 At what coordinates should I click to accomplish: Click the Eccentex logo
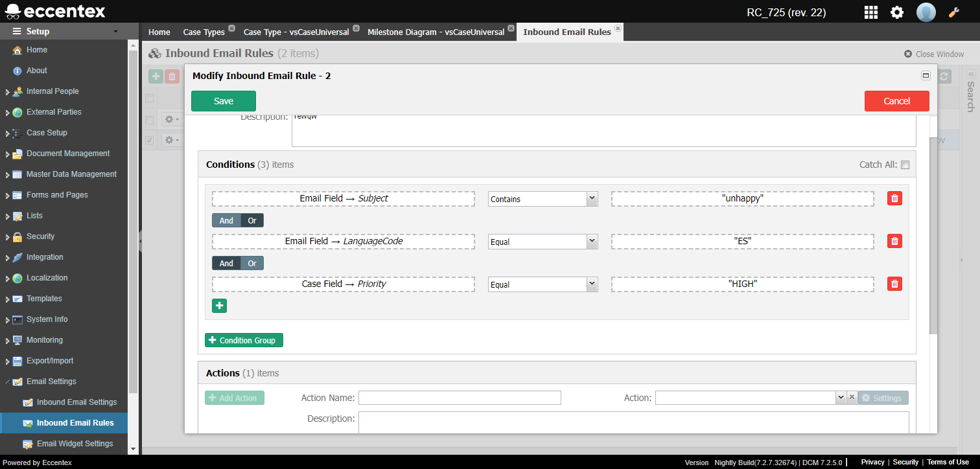pos(55,11)
